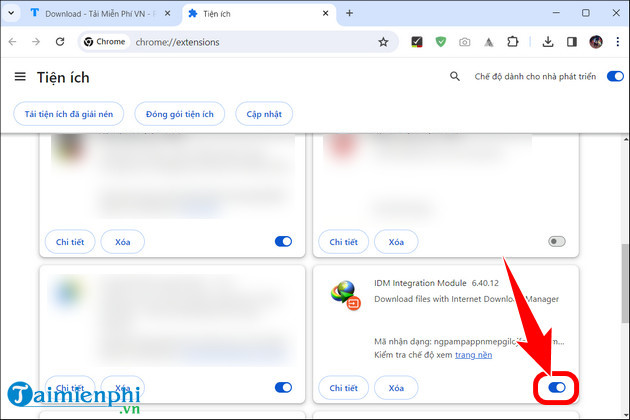Click the green shield extension icon
The height and width of the screenshot is (420, 630).
(441, 42)
